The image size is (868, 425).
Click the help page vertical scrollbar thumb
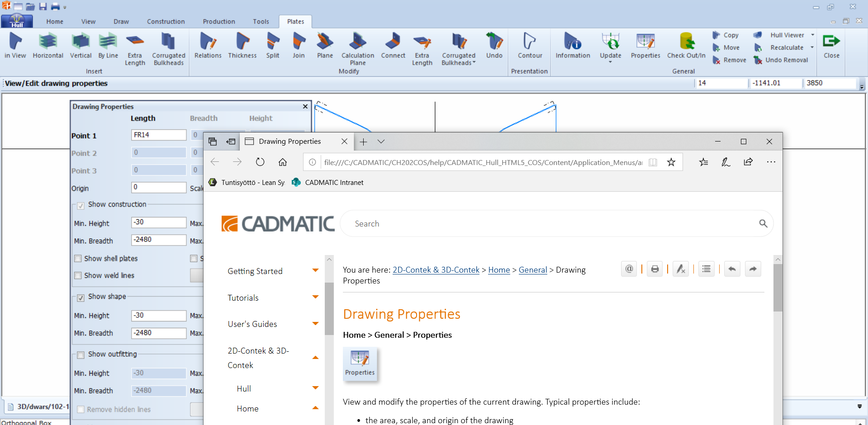778,288
